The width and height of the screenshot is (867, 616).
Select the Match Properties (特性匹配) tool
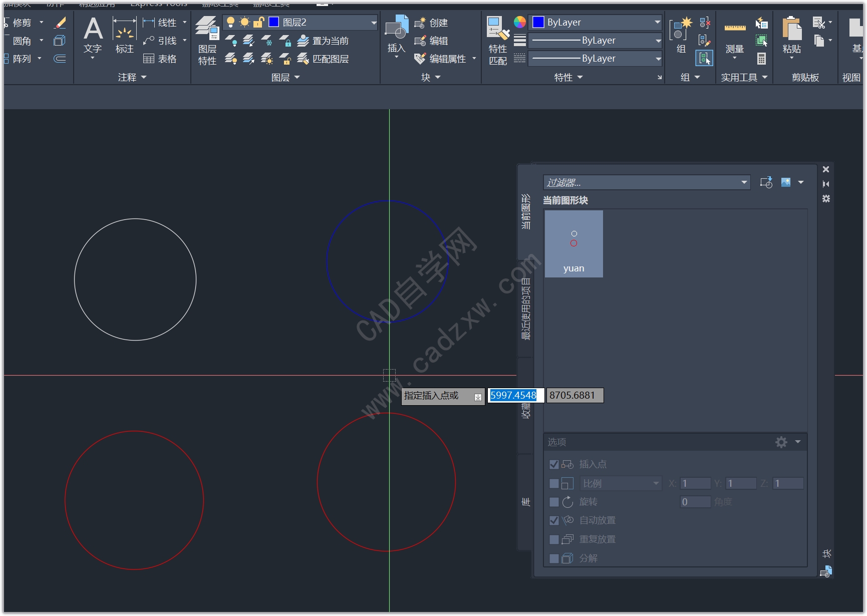click(x=498, y=41)
